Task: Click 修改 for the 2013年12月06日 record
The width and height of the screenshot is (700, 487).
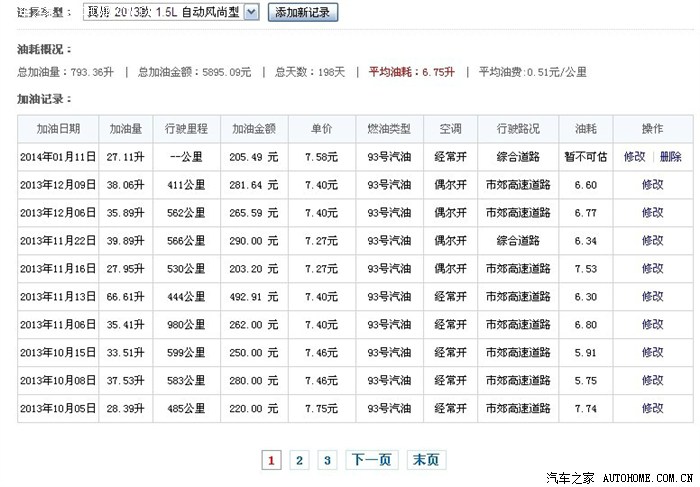Action: [652, 213]
